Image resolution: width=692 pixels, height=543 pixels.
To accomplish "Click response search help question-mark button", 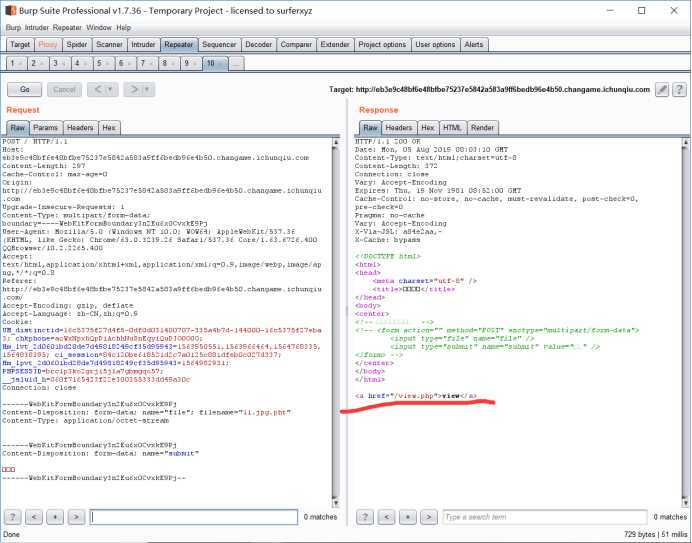I will tap(365, 517).
